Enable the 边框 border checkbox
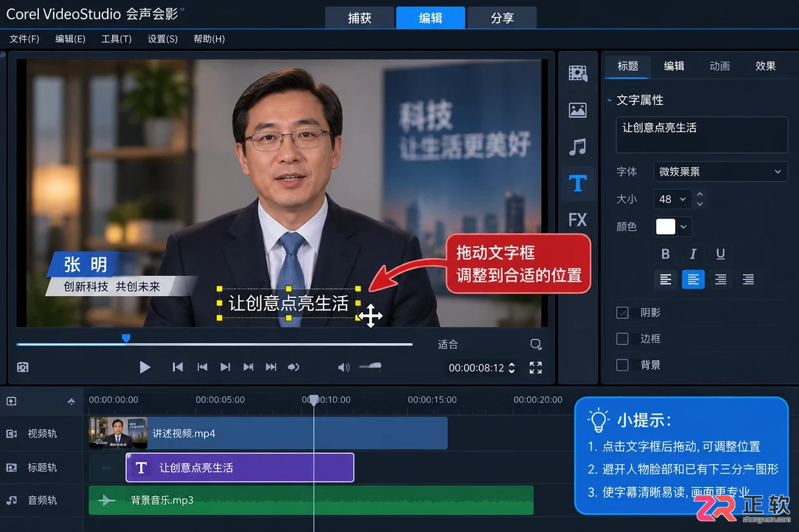Viewport: 799px width, 532px height. pyautogui.click(x=622, y=339)
